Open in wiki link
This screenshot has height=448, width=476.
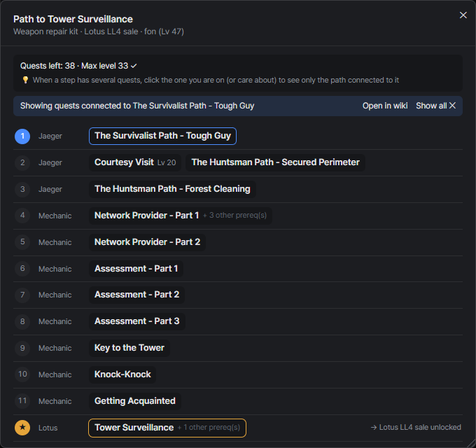click(385, 106)
